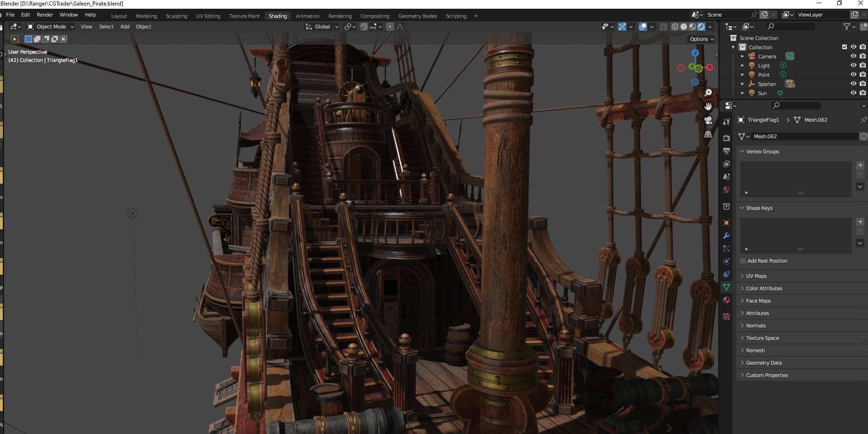Open the Collection properties tab
This screenshot has height=434, width=868.
pyautogui.click(x=726, y=206)
